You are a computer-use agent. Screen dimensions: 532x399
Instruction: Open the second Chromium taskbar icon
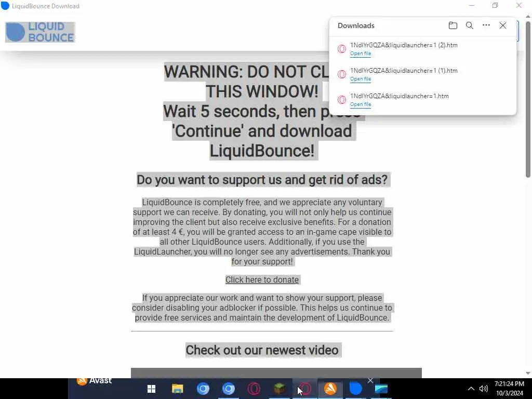[x=229, y=389]
